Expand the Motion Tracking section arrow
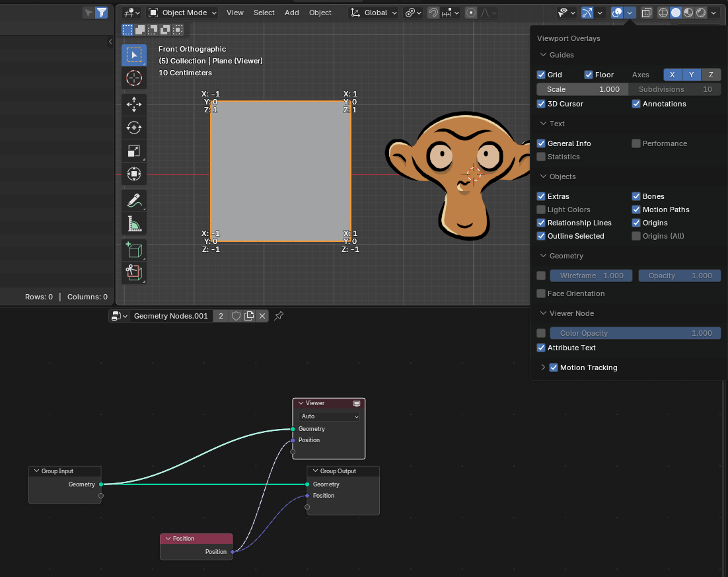Image resolution: width=728 pixels, height=577 pixels. coord(543,367)
